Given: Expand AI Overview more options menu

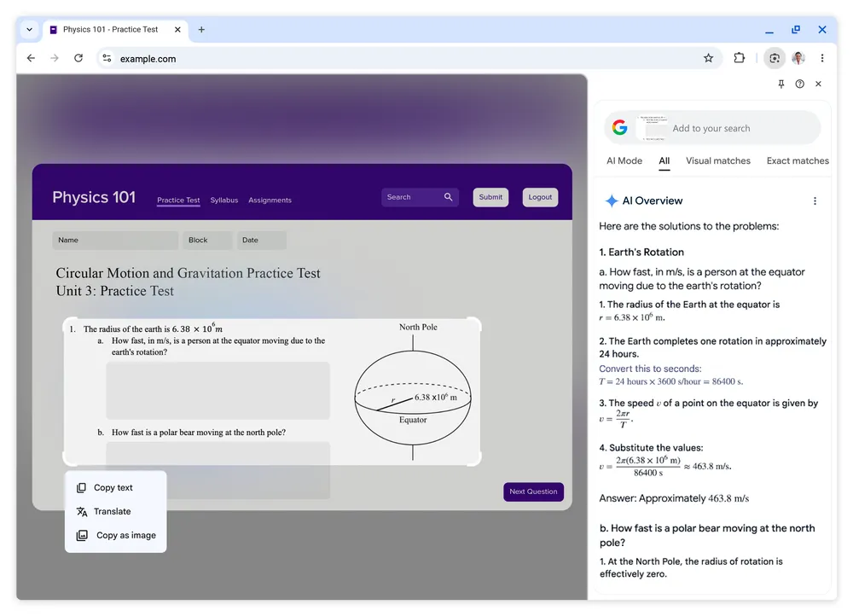Looking at the screenshot, I should [815, 201].
